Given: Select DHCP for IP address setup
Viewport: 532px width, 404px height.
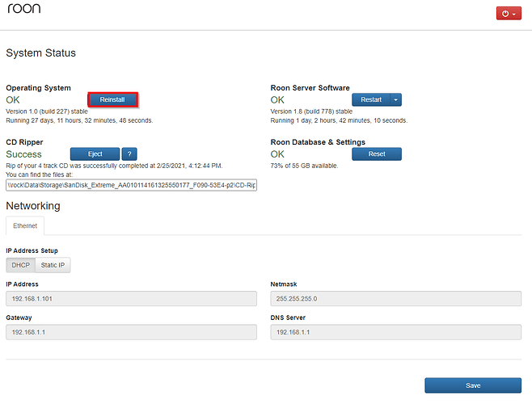Looking at the screenshot, I should 21,265.
